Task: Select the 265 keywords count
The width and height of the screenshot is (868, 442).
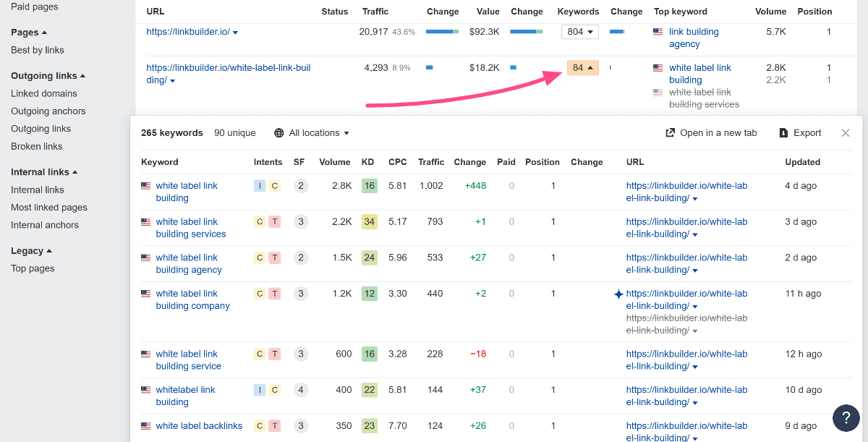Action: 172,133
